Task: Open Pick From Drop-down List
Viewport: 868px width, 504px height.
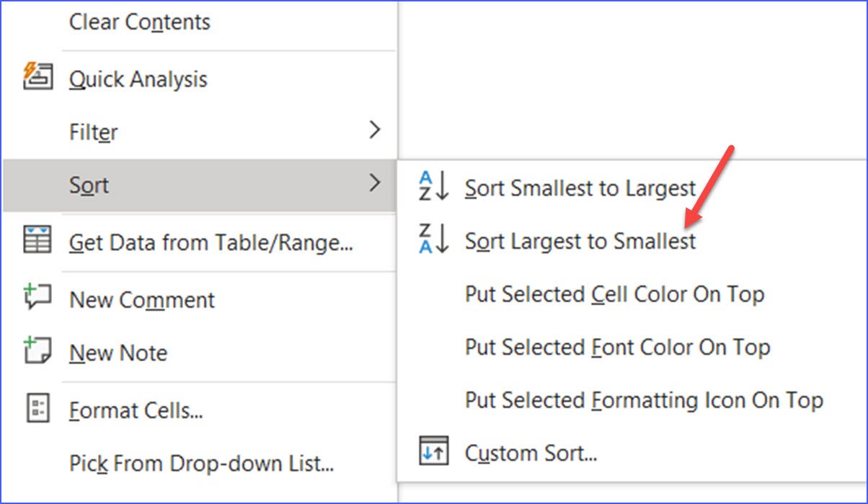Action: pos(201,463)
